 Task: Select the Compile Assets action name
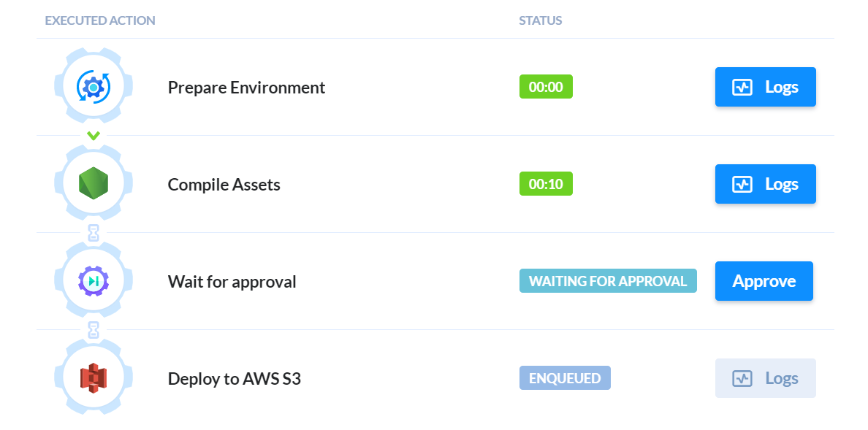[224, 184]
